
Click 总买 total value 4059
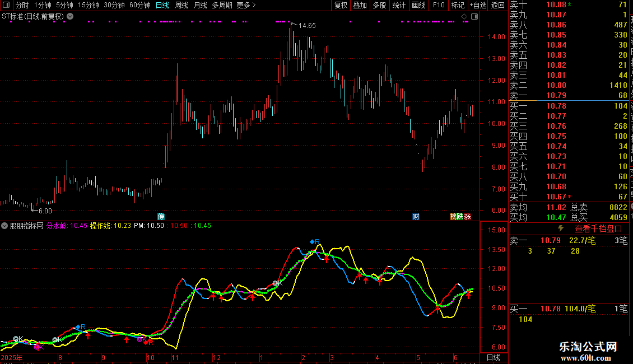pyautogui.click(x=618, y=217)
